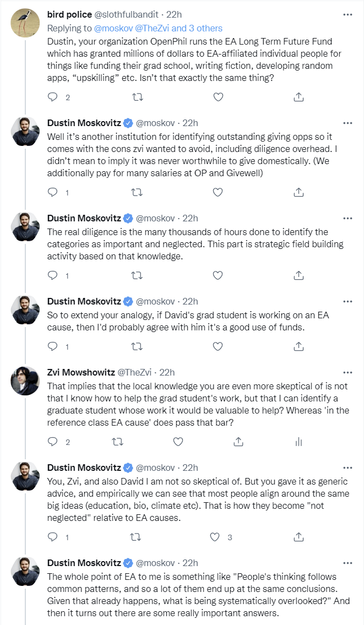The height and width of the screenshot is (625, 364).
Task: Reply to the David's grad student tweet
Action: (53, 346)
